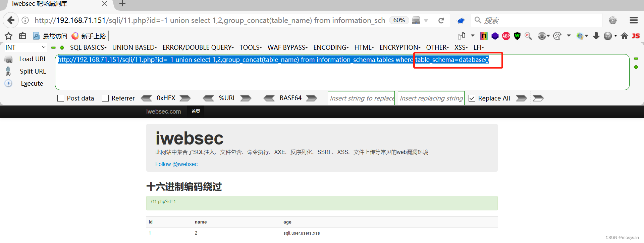Open dropdown arrow next to cookie icon

pos(569,35)
